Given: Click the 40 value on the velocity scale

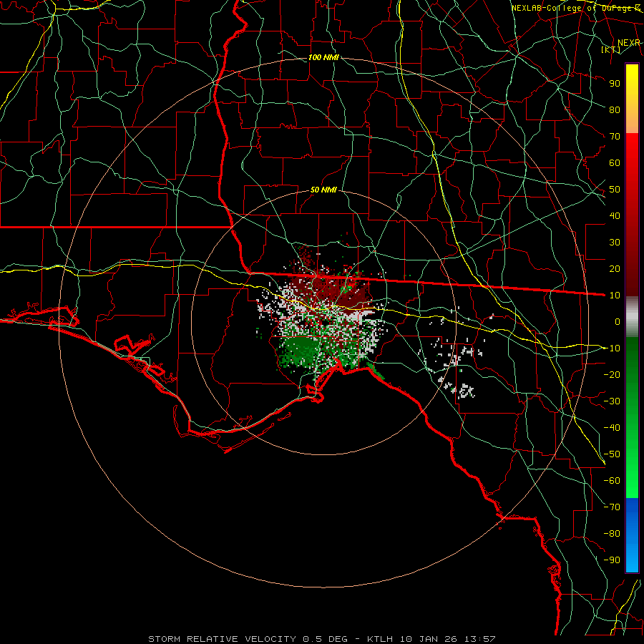Looking at the screenshot, I should point(615,215).
